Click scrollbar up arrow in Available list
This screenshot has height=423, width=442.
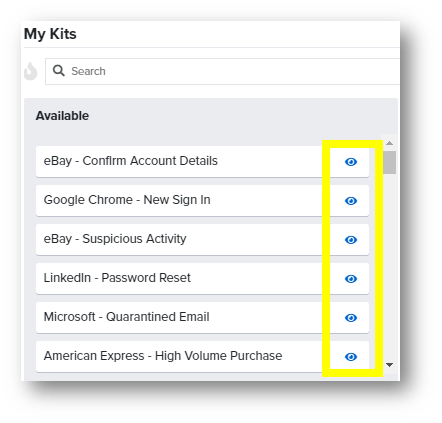click(389, 143)
